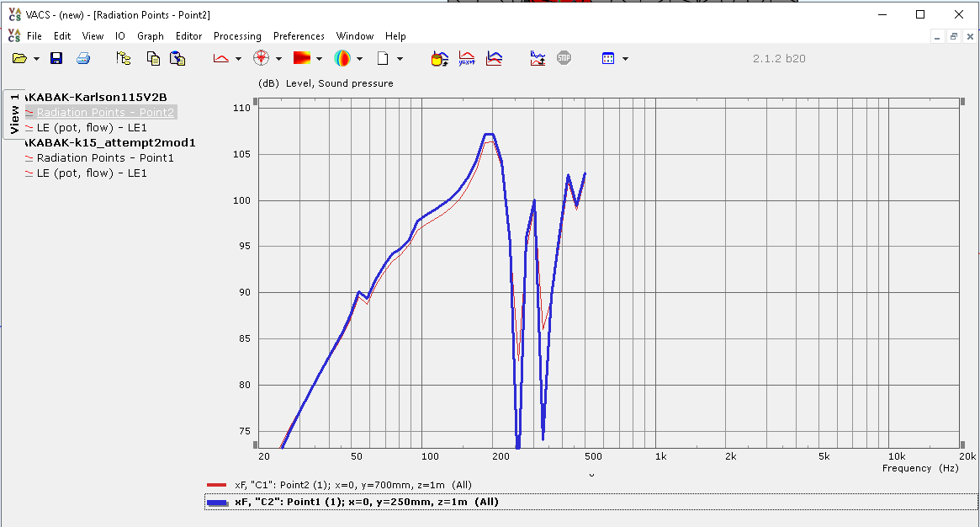
Task: Open the Editor menu
Action: pos(188,36)
